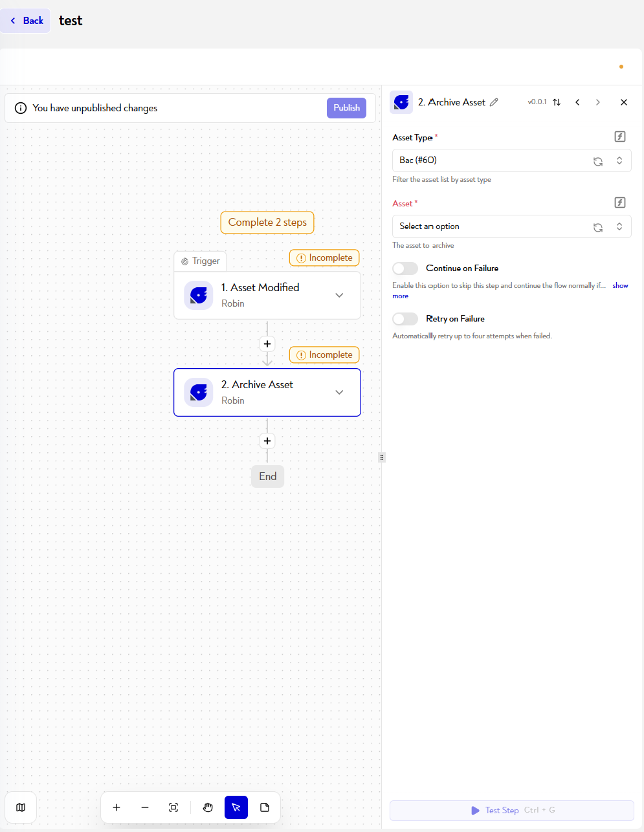Add a sticky note from the toolbar

[x=265, y=807]
